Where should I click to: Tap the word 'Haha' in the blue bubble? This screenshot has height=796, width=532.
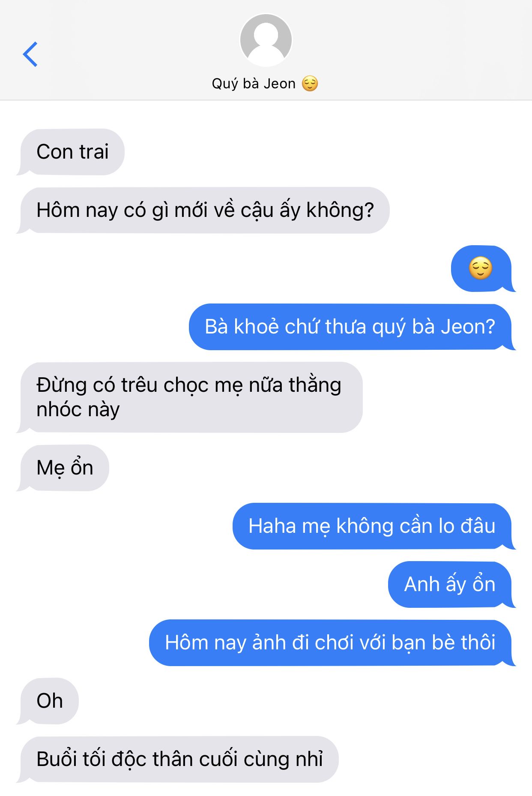(272, 526)
